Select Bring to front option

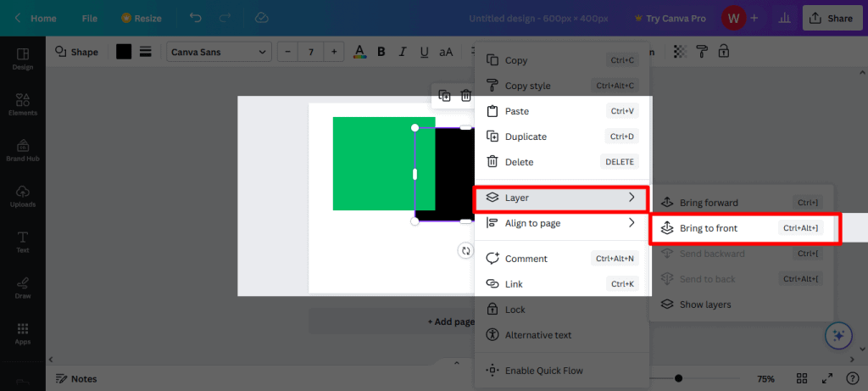click(709, 228)
